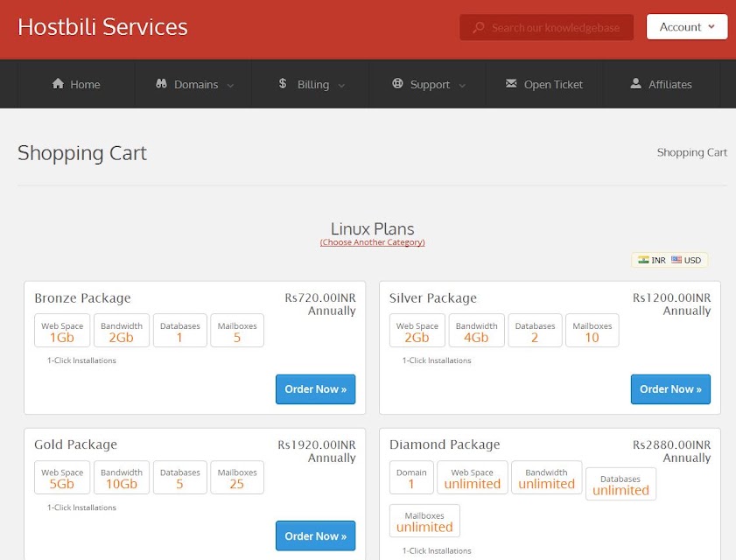
Task: Focus the knowledgebase search field
Action: click(x=546, y=27)
